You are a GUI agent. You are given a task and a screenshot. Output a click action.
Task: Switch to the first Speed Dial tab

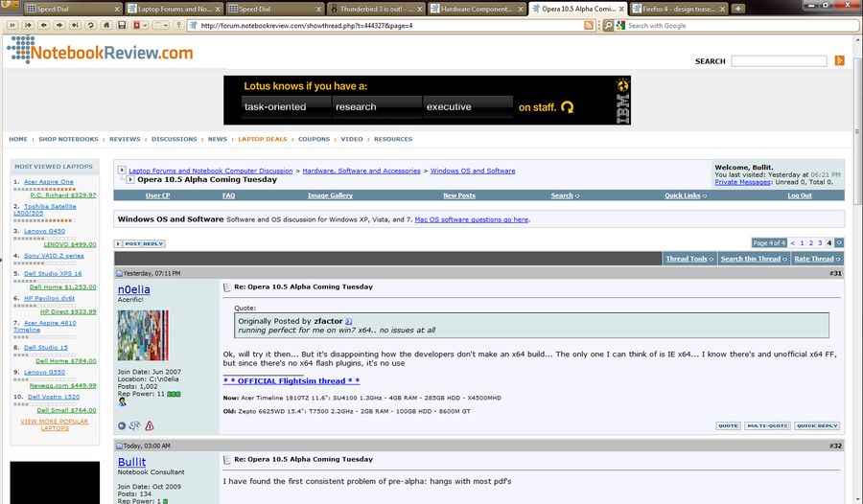(x=73, y=9)
